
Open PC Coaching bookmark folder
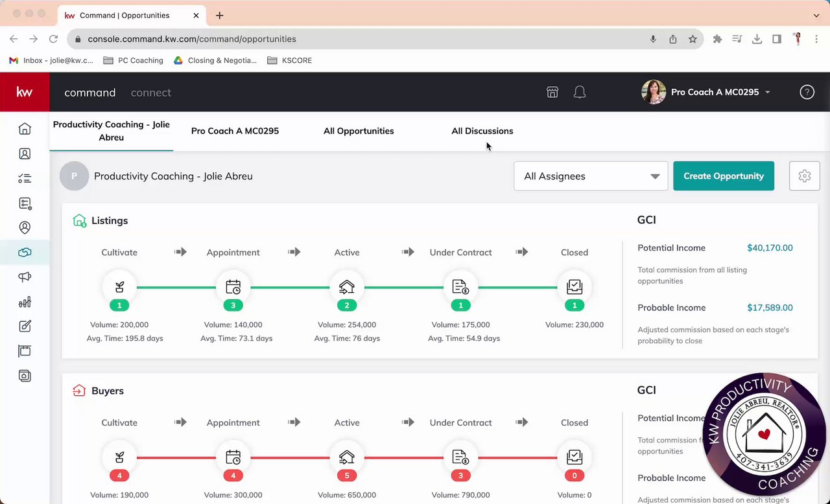134,60
